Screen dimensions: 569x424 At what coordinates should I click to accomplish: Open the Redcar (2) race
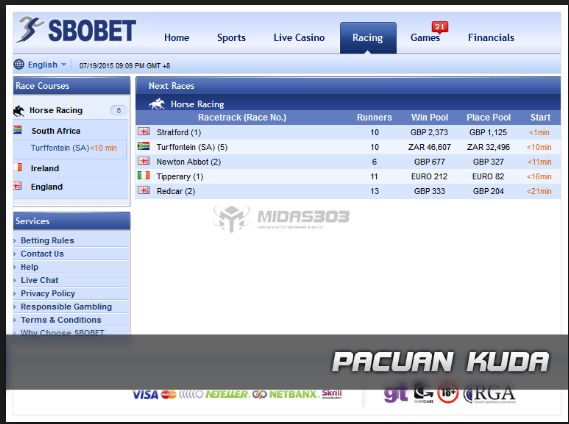(176, 191)
